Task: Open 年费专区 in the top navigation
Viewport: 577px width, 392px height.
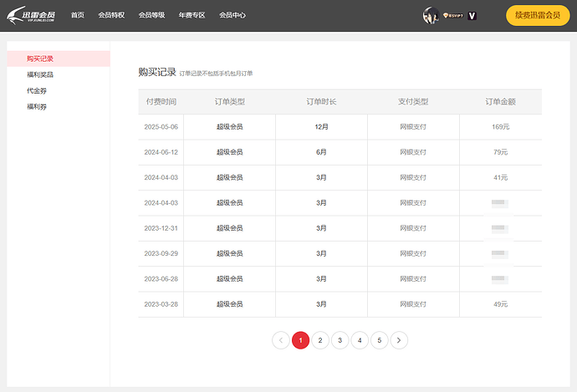Action: pyautogui.click(x=191, y=15)
